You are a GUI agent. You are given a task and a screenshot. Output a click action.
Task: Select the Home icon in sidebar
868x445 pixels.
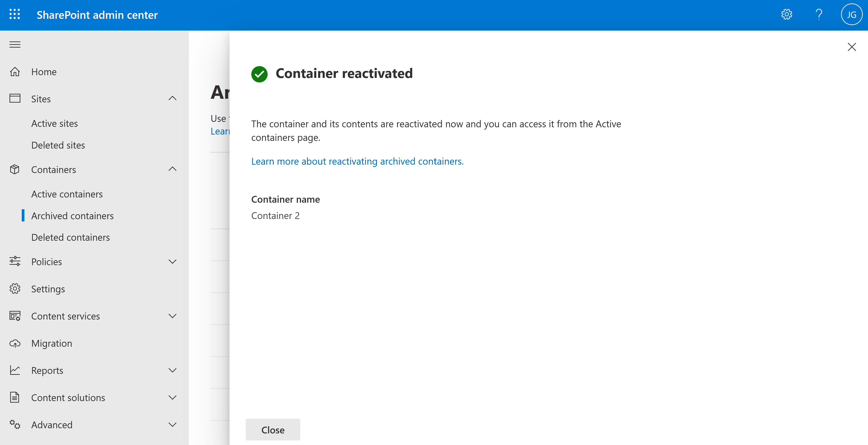point(15,72)
